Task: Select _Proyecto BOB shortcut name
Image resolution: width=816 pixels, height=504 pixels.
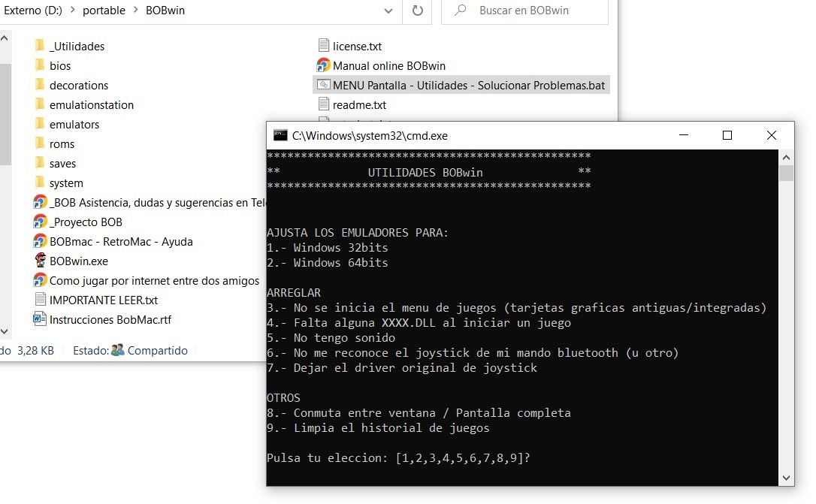Action: pyautogui.click(x=86, y=222)
